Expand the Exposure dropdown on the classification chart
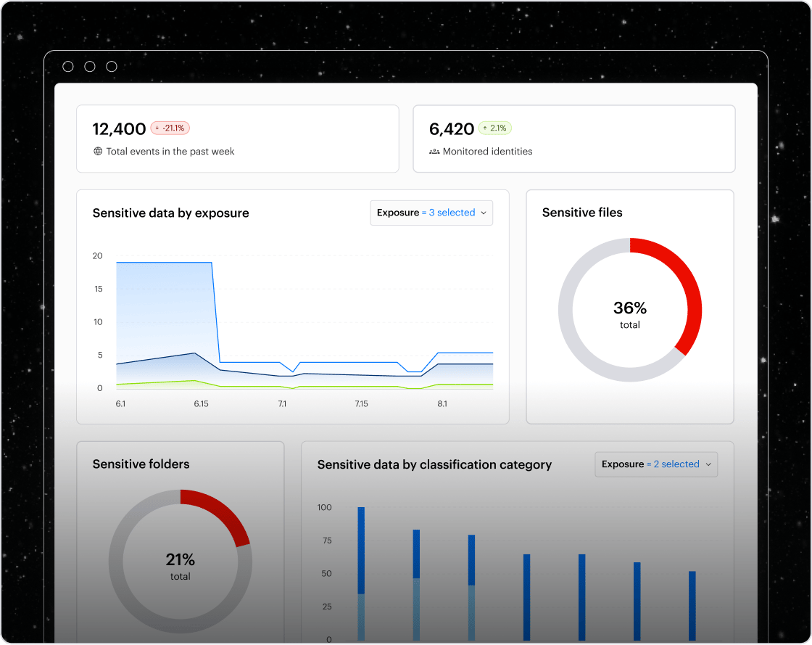Image resolution: width=812 pixels, height=645 pixels. (656, 464)
